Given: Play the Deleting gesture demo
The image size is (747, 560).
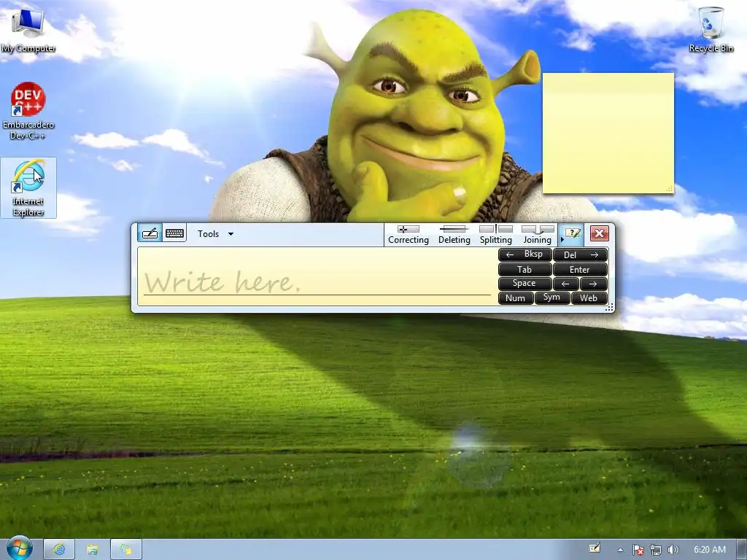Looking at the screenshot, I should 454,235.
